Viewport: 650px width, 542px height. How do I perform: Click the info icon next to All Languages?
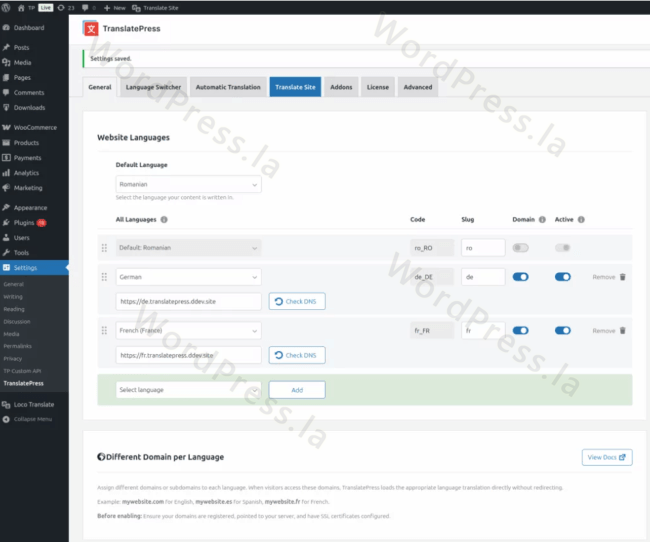pyautogui.click(x=164, y=219)
